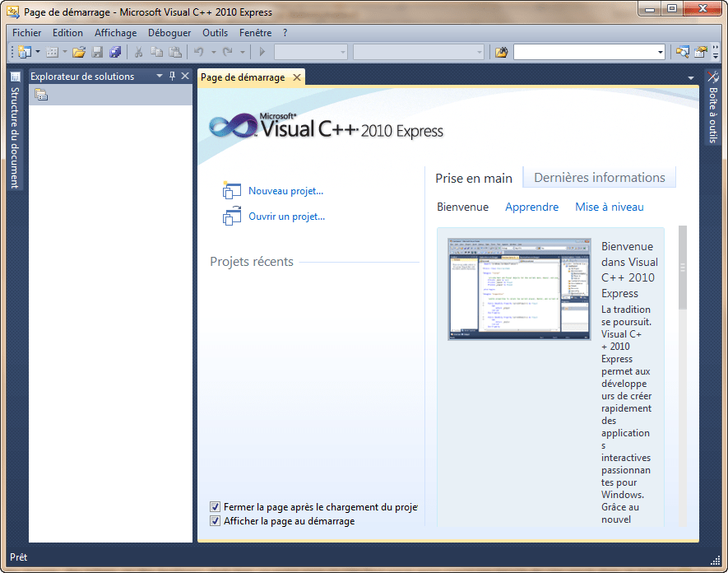This screenshot has height=573, width=728.
Task: Open the solution configuration combo box
Action: pos(311,52)
